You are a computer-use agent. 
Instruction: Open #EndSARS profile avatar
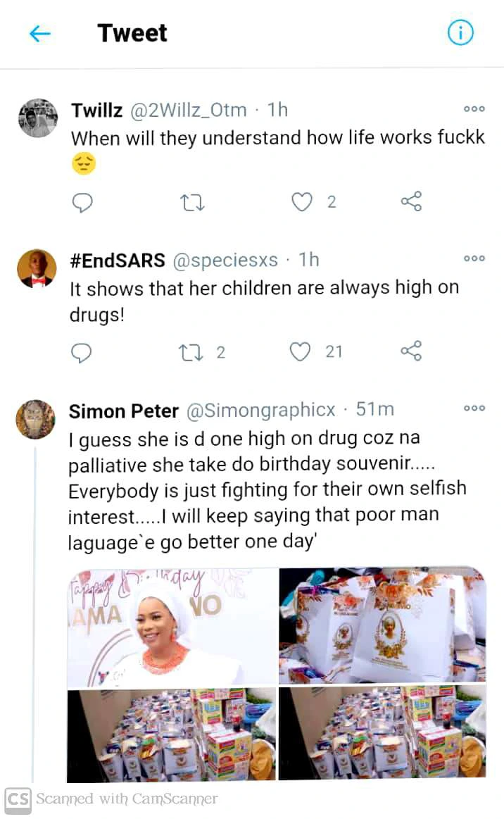coord(37,268)
